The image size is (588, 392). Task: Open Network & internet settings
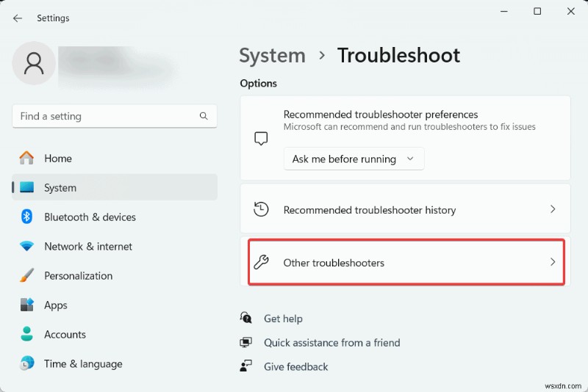coord(115,246)
